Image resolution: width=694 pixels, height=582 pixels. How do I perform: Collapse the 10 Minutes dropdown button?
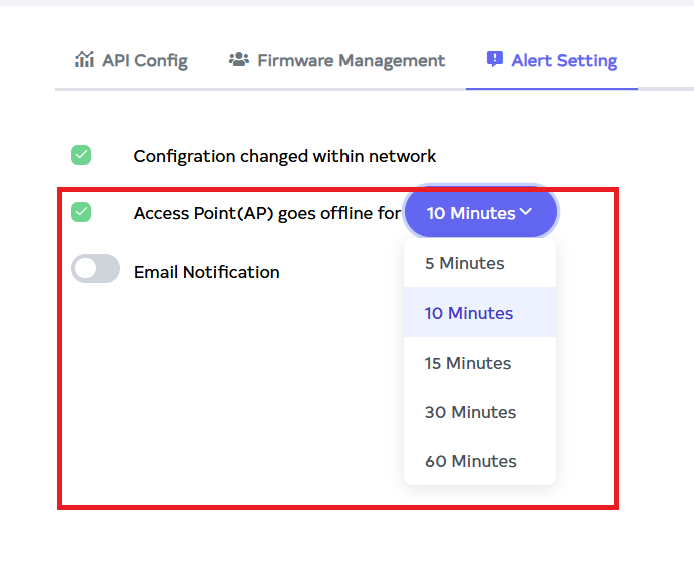point(480,212)
